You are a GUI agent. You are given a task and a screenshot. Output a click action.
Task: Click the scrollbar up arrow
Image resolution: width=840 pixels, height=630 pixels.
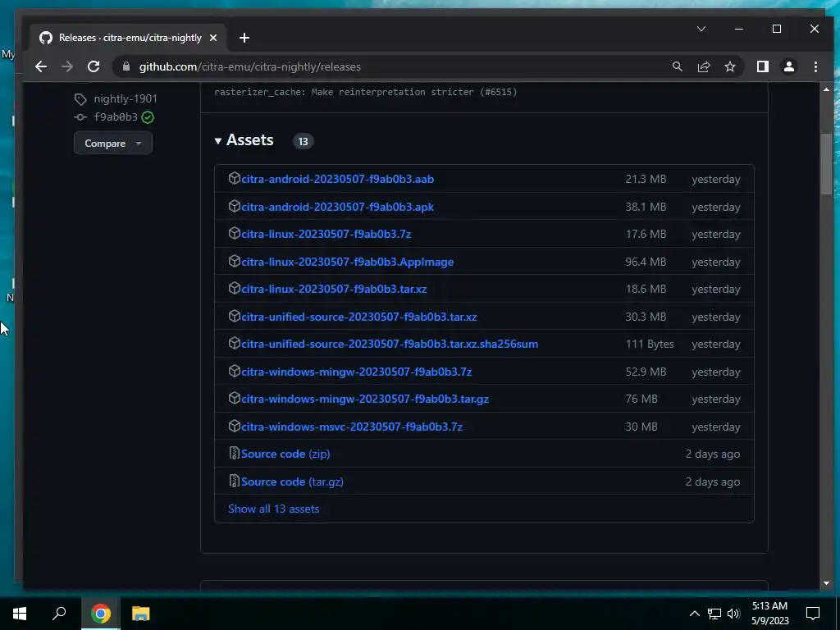[826, 89]
